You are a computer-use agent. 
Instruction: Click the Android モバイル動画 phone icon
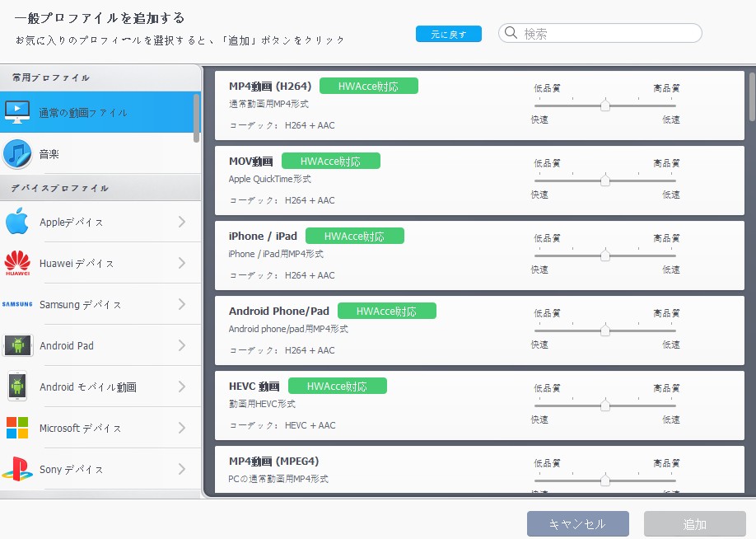click(17, 386)
